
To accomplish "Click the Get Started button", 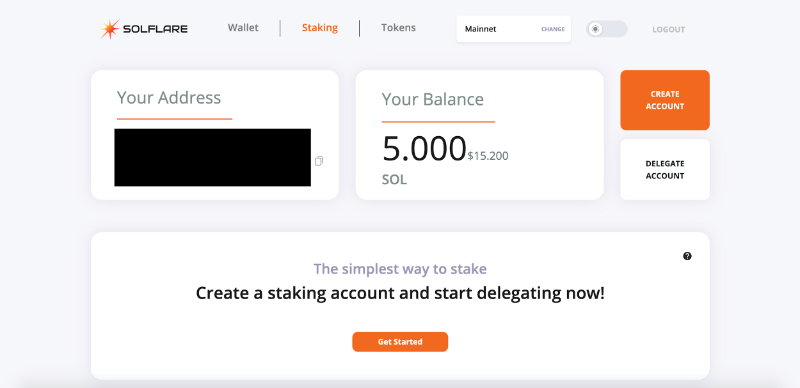I will click(x=400, y=342).
